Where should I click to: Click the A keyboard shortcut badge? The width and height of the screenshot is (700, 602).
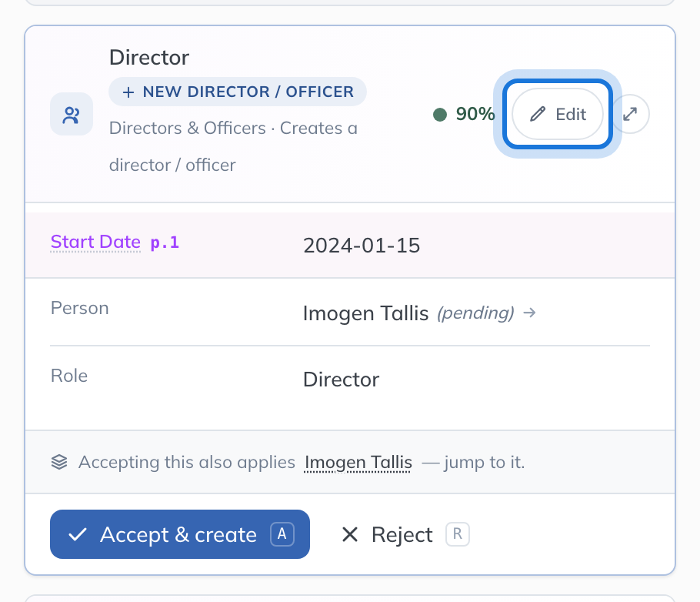tap(282, 534)
